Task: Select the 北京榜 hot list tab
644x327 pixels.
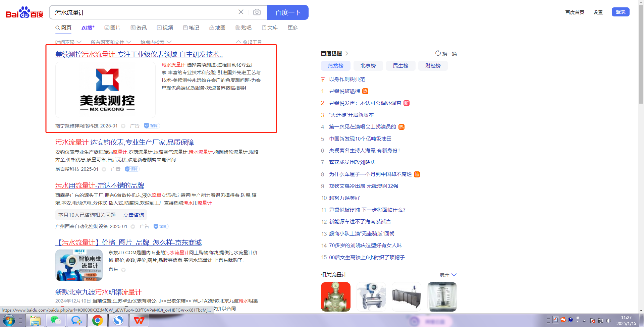Action: point(368,66)
